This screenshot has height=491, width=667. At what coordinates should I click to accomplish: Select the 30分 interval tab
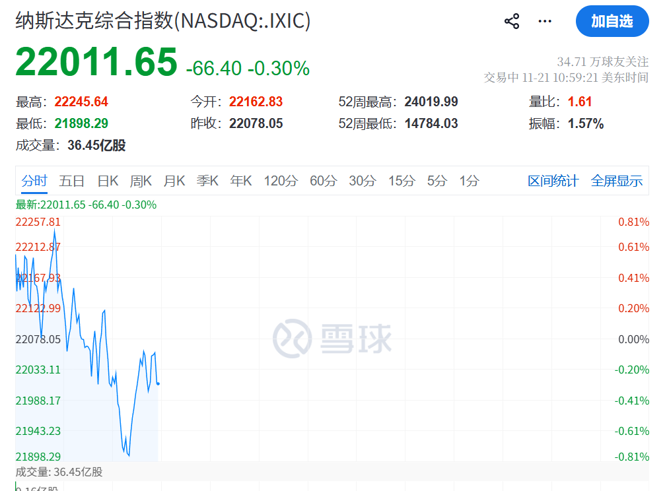click(x=362, y=181)
